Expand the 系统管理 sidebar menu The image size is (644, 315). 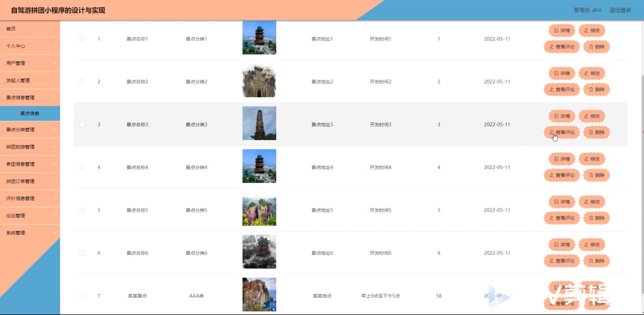(x=30, y=233)
